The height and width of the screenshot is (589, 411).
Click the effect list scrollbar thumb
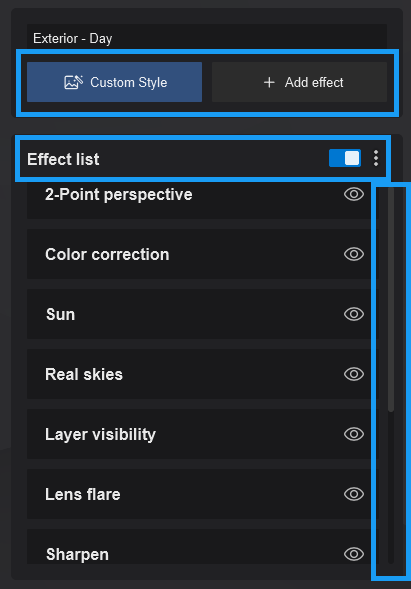[391, 299]
